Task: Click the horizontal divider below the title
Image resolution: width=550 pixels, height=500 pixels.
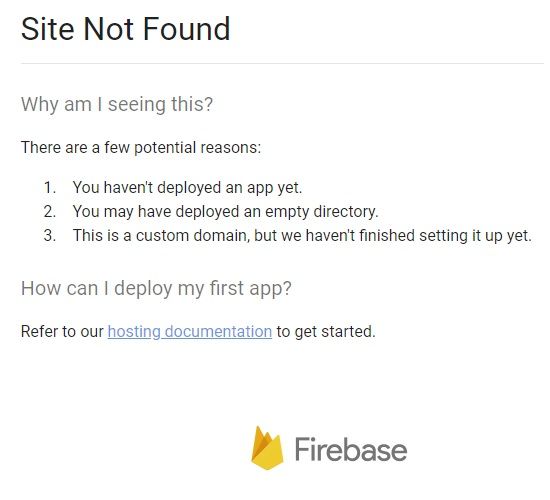Action: click(x=282, y=64)
